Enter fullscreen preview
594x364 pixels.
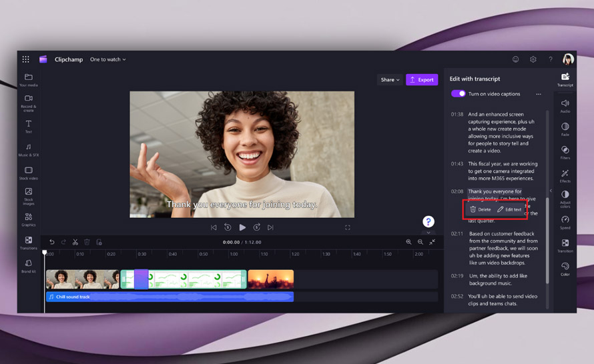[348, 227]
